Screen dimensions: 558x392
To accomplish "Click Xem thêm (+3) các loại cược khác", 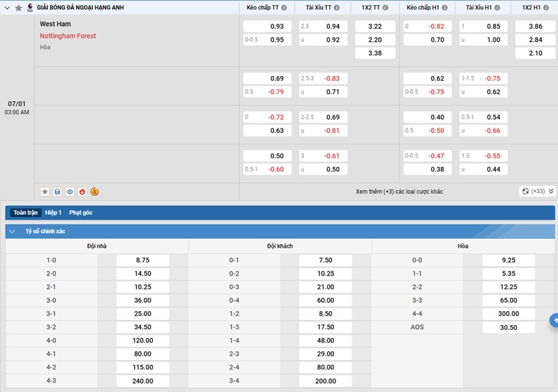I will pos(399,192).
